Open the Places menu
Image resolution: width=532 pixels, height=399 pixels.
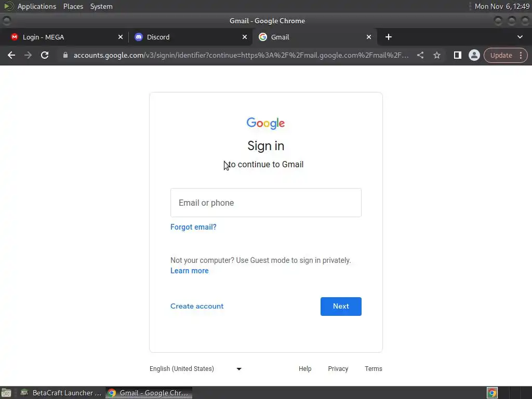(73, 6)
